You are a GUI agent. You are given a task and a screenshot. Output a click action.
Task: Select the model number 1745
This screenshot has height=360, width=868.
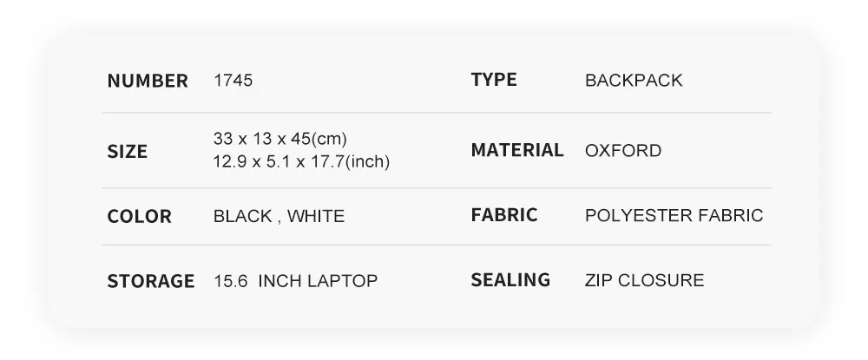pyautogui.click(x=233, y=81)
